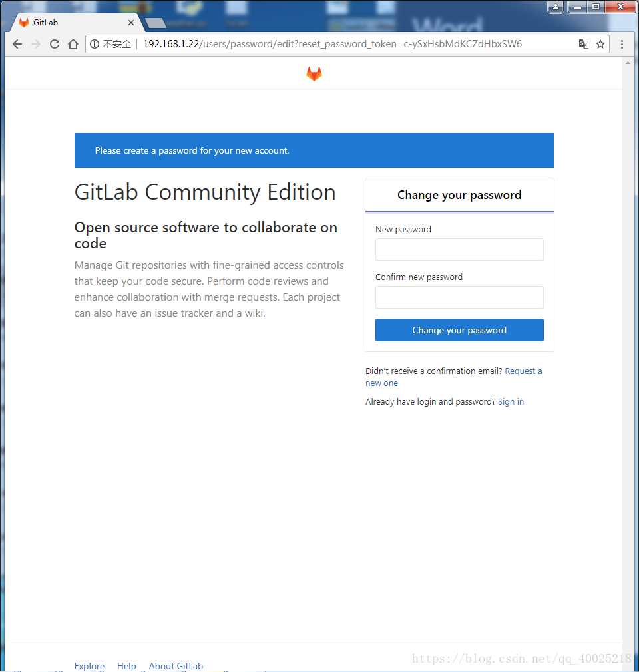This screenshot has height=672, width=639.
Task: Reload the page with refresh icon
Action: (x=55, y=44)
